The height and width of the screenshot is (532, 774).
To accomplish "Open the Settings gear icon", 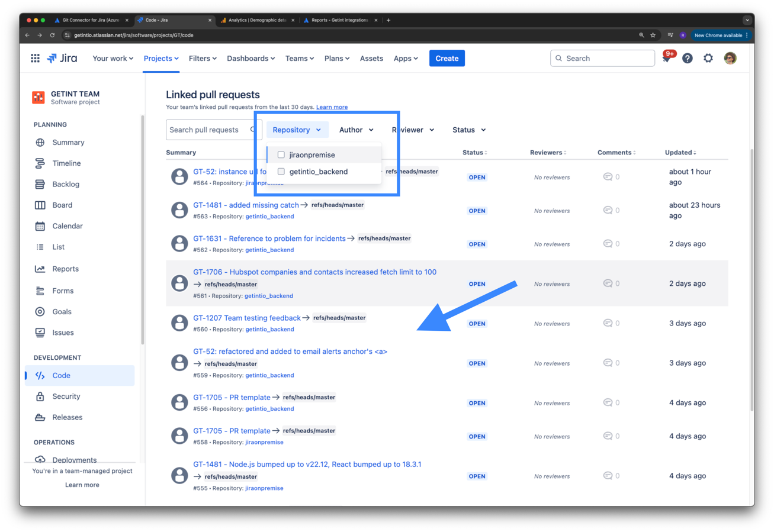I will (x=708, y=58).
